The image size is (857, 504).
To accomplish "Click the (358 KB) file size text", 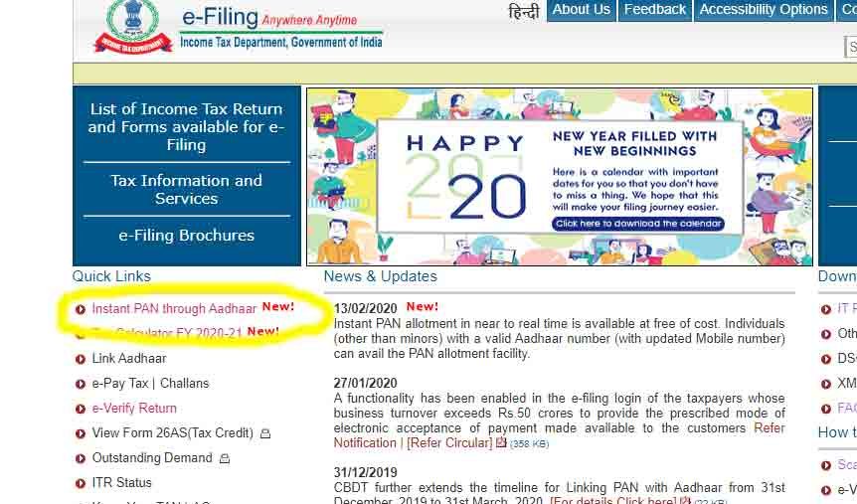I will coord(529,444).
